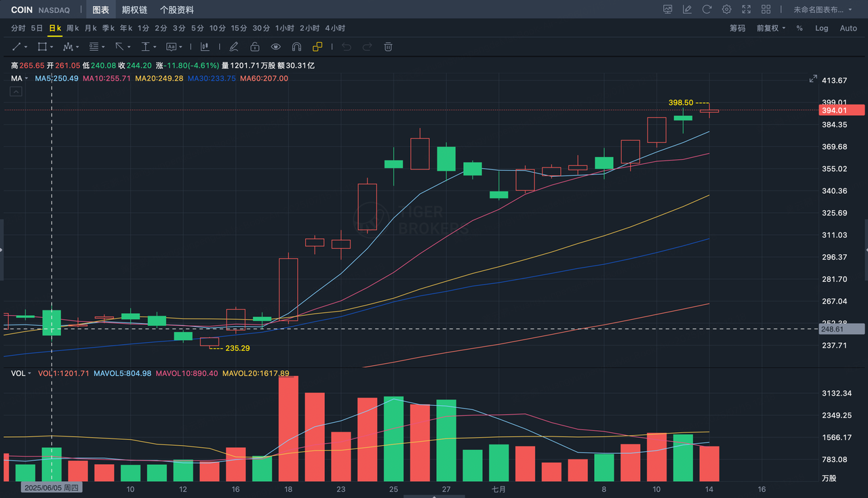
Task: Enter fullscreen with the expand arrows icon
Action: [746, 9]
